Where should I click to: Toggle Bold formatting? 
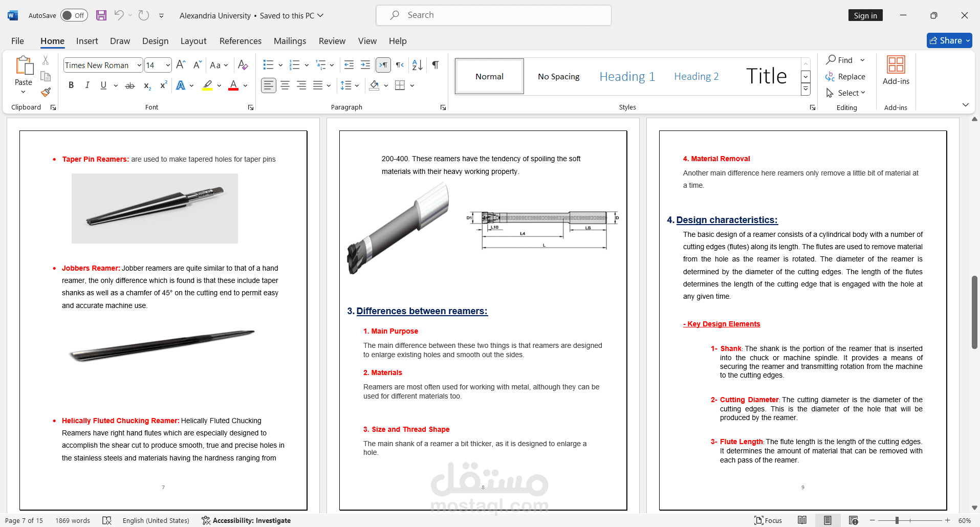tap(71, 85)
